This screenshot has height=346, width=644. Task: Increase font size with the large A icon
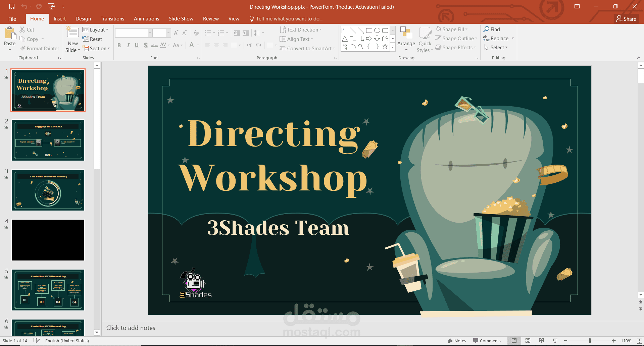176,33
